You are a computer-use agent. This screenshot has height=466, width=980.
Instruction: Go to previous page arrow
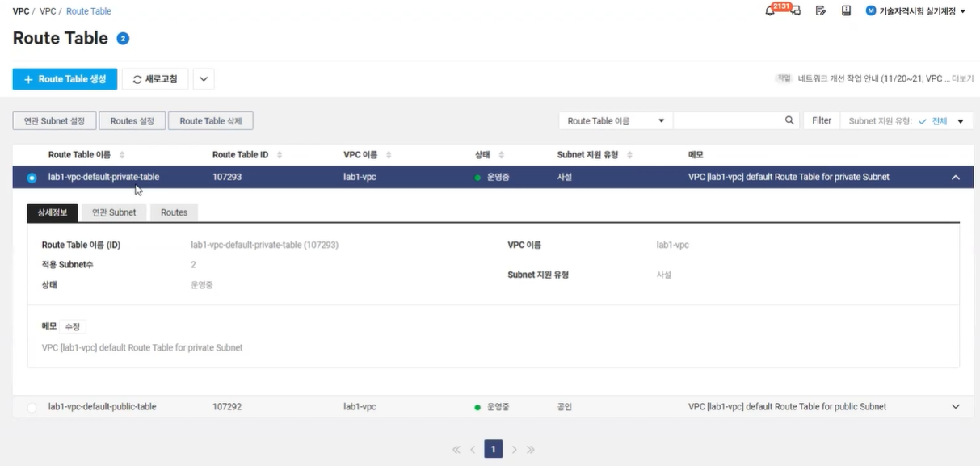pyautogui.click(x=473, y=450)
